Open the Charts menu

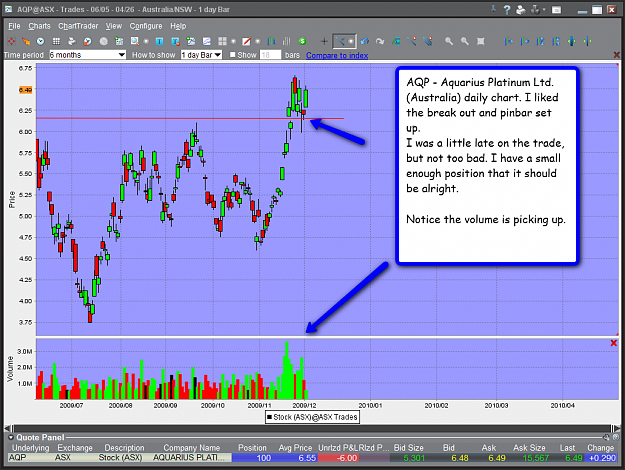pyautogui.click(x=39, y=26)
